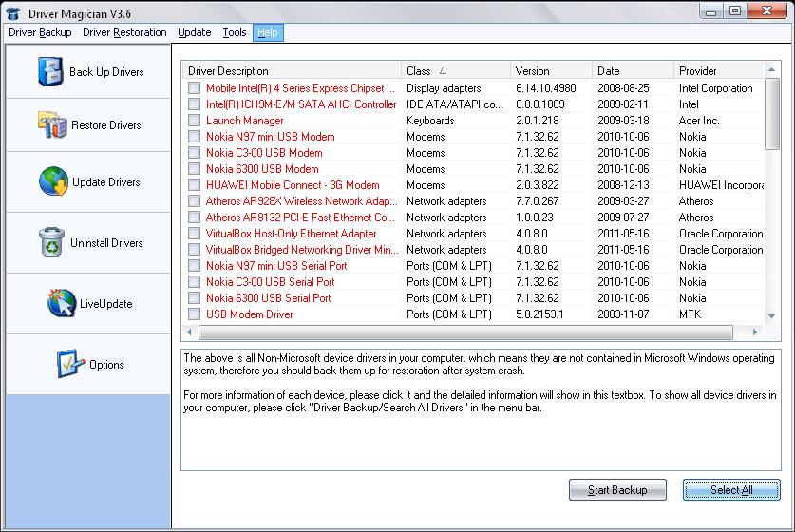Sort by the Class column header

(x=455, y=70)
